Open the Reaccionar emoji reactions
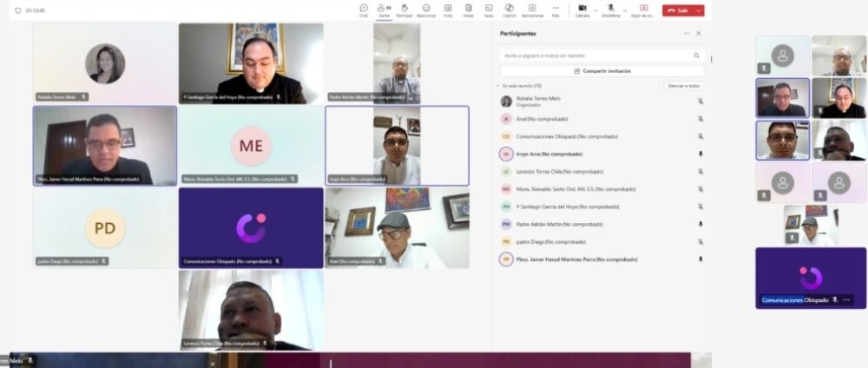868x368 pixels. click(426, 10)
